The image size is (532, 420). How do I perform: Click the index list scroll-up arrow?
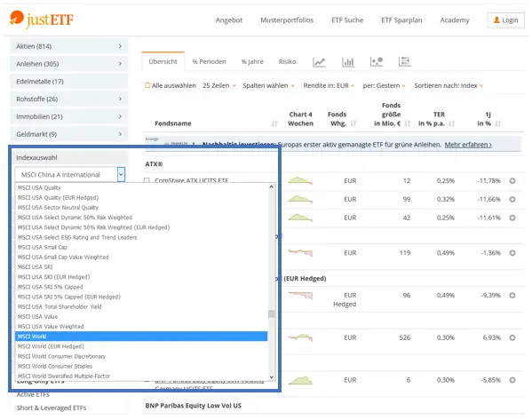[x=272, y=186]
